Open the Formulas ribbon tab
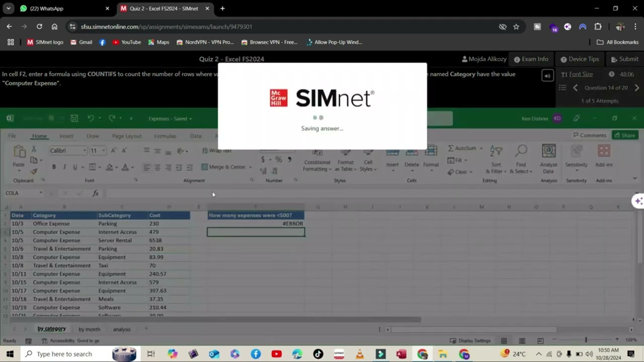The image size is (644, 362). coord(165,136)
